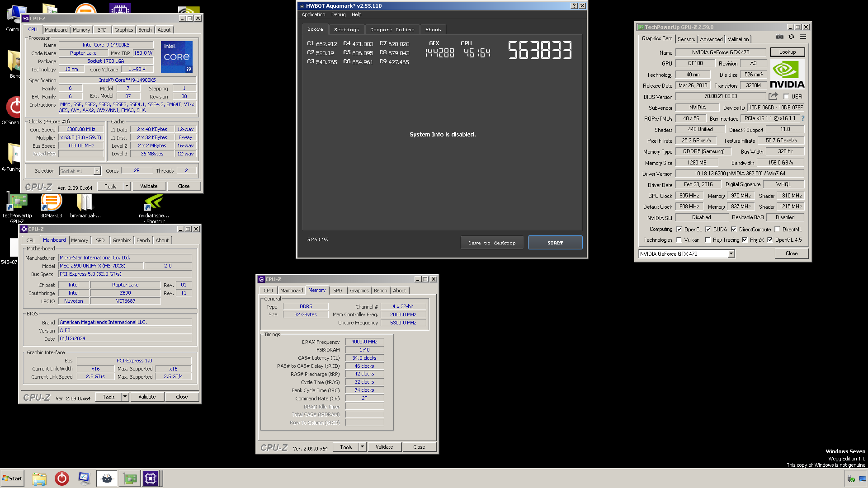Click the START button in Aquamark
This screenshot has width=868, height=488.
click(555, 243)
